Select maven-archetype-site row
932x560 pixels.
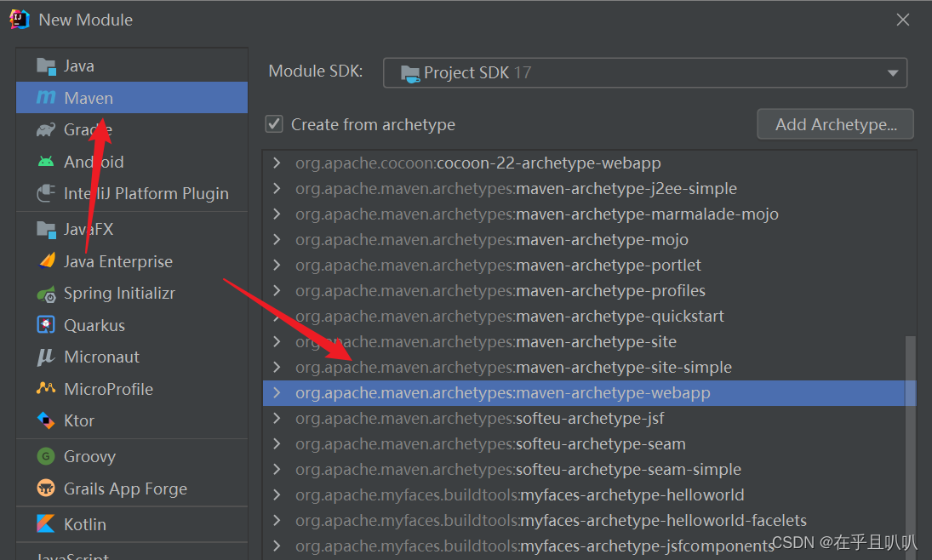(585, 342)
